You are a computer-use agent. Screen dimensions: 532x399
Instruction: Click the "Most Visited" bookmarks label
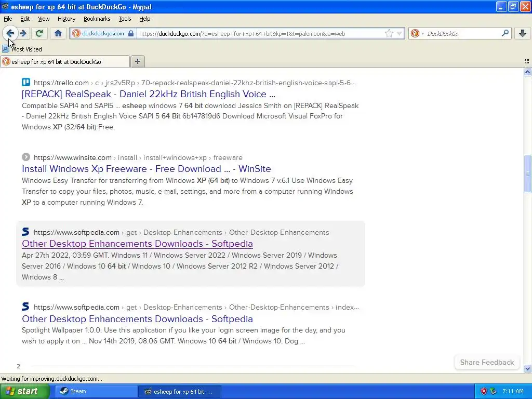pyautogui.click(x=27, y=49)
